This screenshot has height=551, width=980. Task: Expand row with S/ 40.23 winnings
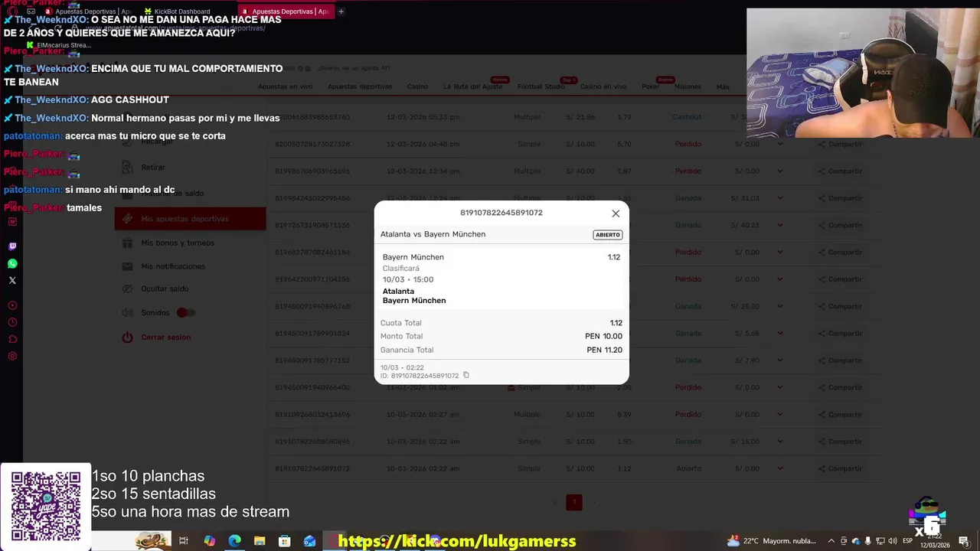tap(780, 225)
